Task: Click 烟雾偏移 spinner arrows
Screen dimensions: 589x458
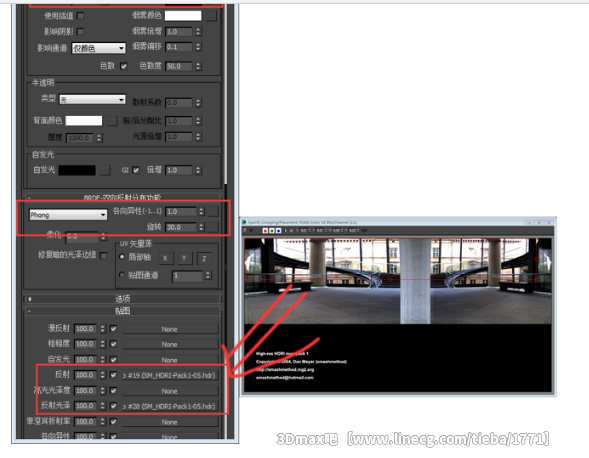Action: point(198,47)
